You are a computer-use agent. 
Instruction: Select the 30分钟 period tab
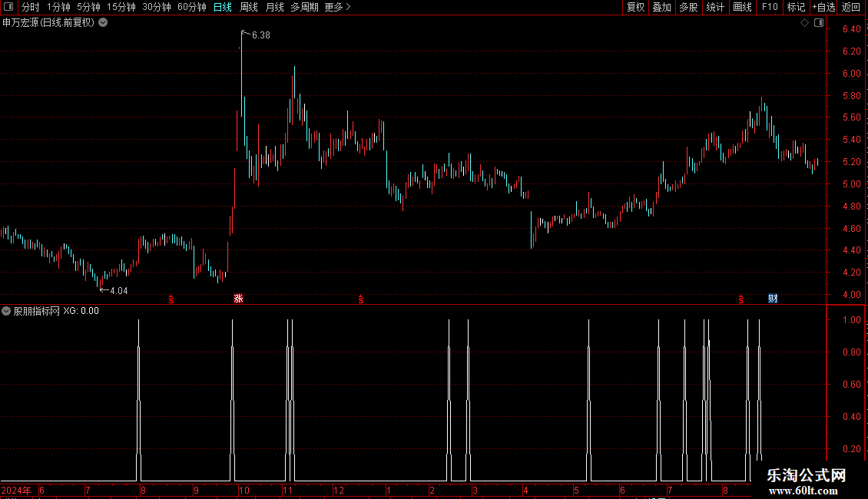pyautogui.click(x=157, y=7)
